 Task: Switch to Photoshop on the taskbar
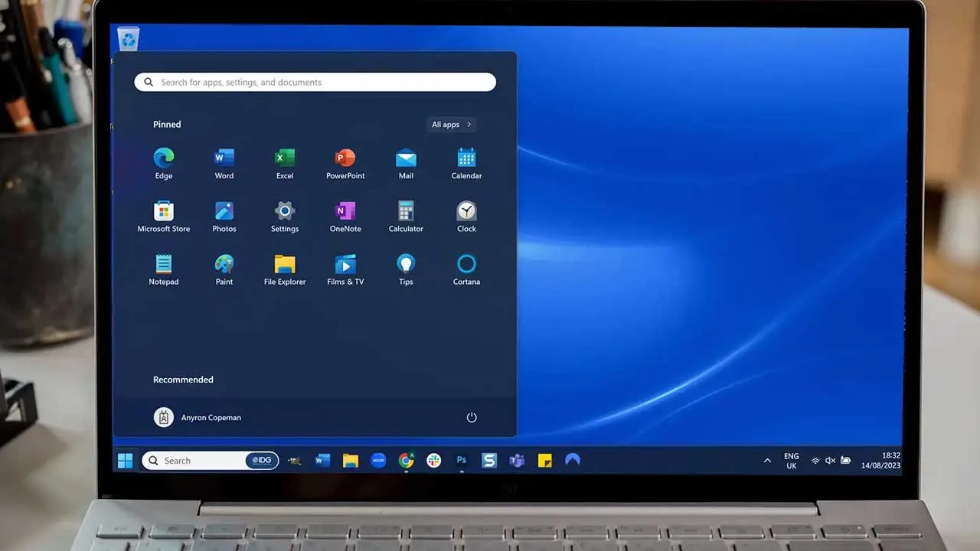pos(462,460)
